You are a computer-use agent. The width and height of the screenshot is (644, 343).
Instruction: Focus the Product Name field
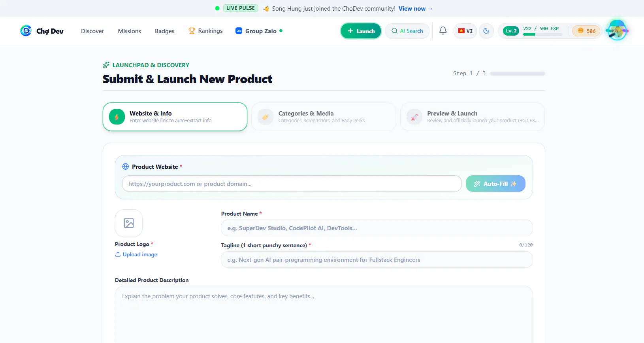(x=377, y=228)
